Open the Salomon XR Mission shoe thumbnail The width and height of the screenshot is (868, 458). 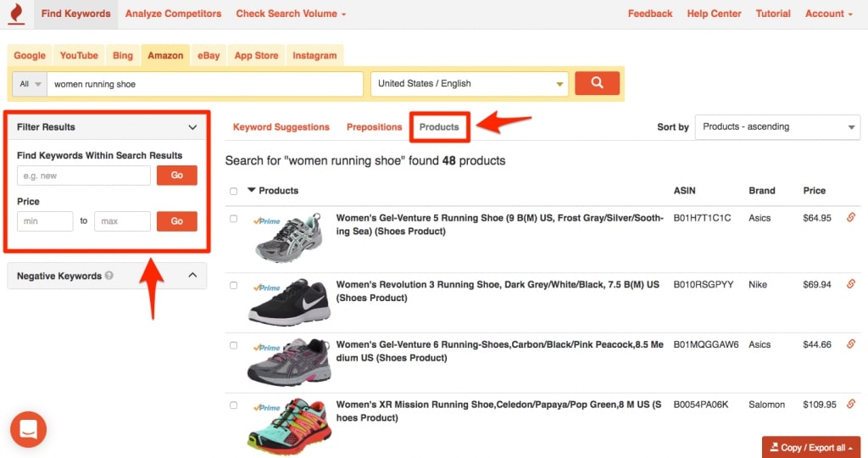(x=289, y=427)
